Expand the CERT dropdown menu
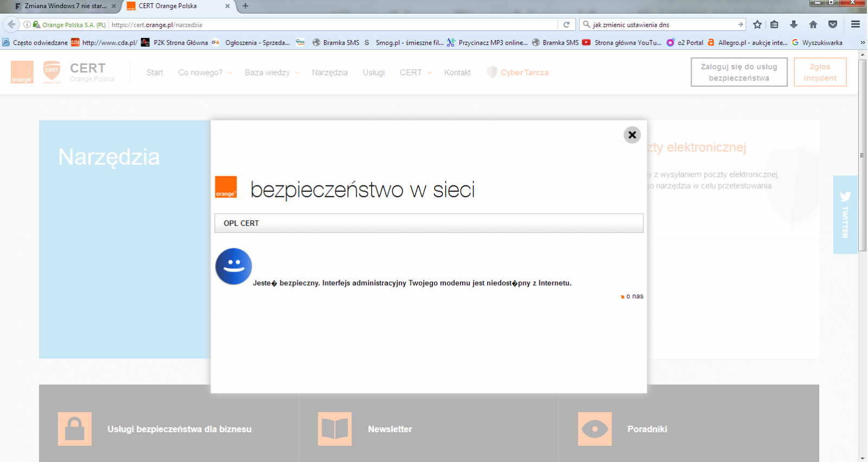 (x=416, y=73)
